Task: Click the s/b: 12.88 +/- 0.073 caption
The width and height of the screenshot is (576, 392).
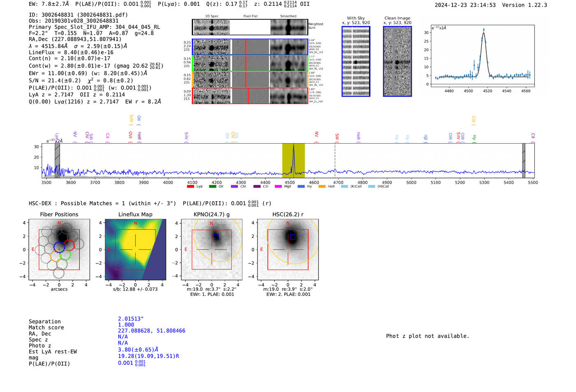Action: [x=135, y=289]
